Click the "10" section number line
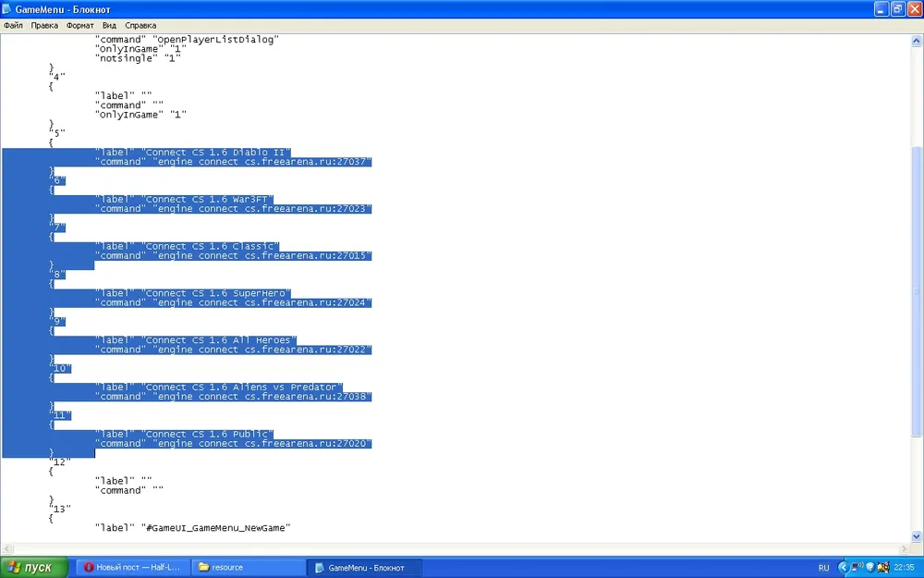The height and width of the screenshot is (578, 924). (61, 369)
